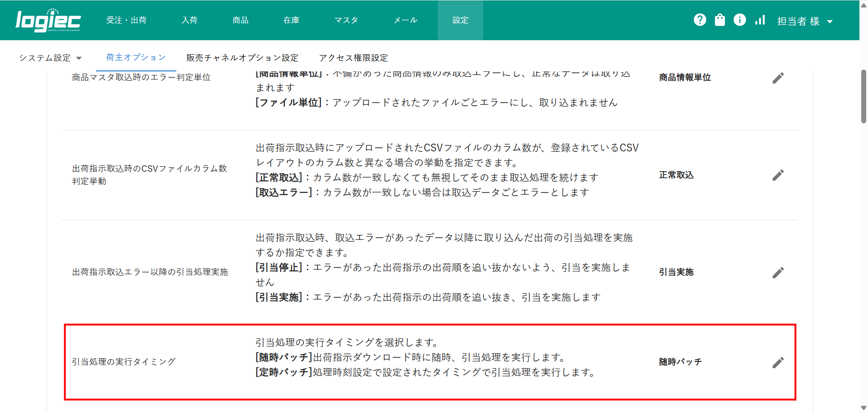Viewport: 868px width, 412px height.
Task: Open the 在庫 menu
Action: pos(291,20)
